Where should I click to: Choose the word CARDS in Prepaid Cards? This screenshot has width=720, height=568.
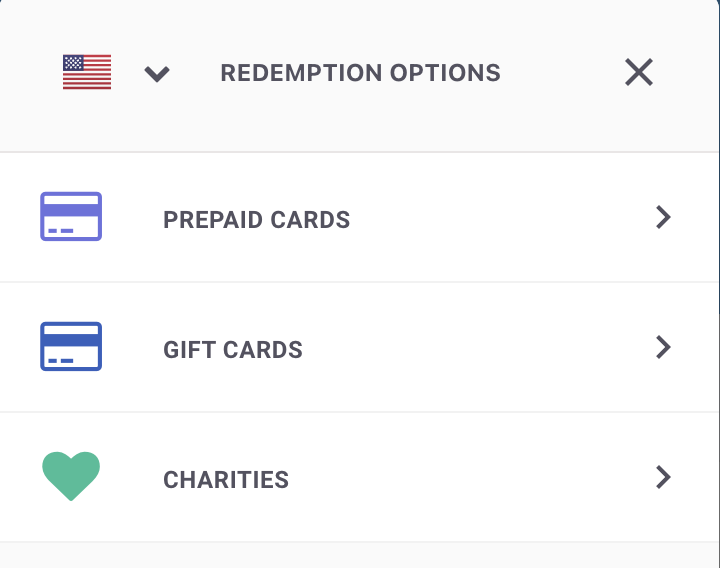click(x=310, y=219)
